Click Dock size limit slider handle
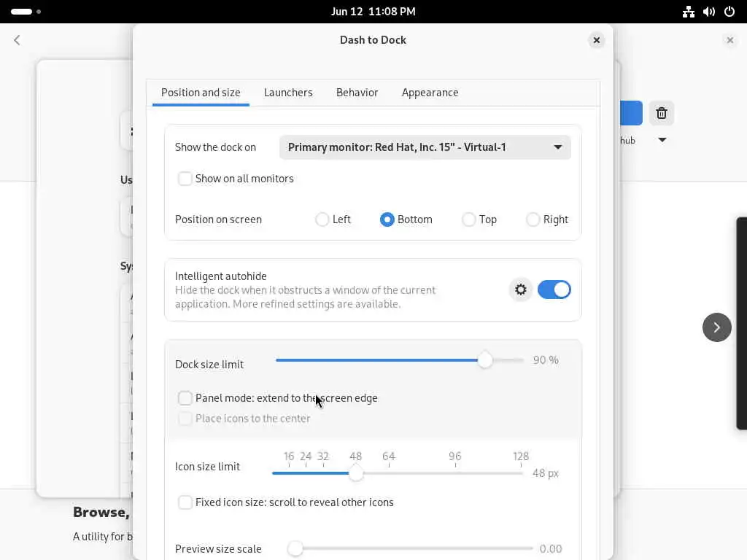The height and width of the screenshot is (560, 747). [484, 360]
